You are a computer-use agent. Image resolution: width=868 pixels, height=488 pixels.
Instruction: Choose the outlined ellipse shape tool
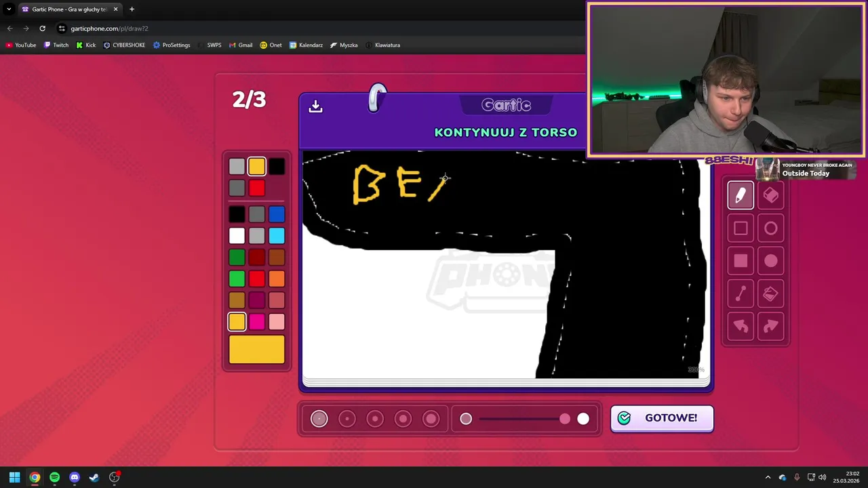pyautogui.click(x=771, y=228)
